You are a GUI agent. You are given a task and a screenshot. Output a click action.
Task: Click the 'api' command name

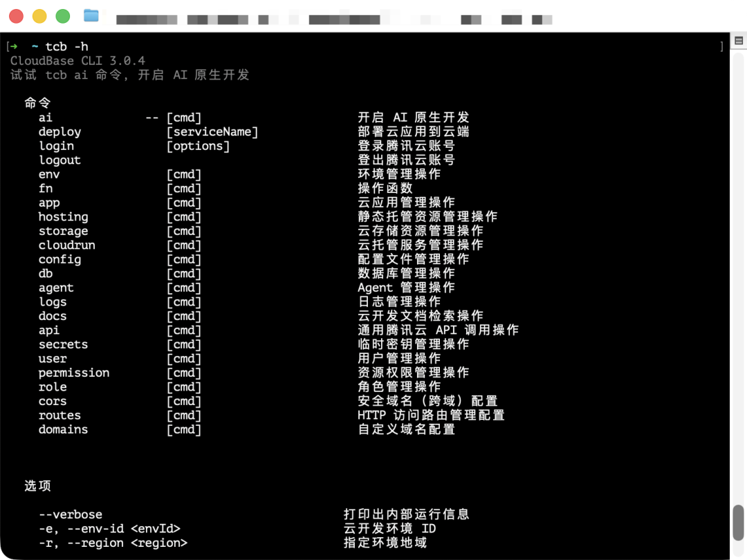pyautogui.click(x=49, y=330)
